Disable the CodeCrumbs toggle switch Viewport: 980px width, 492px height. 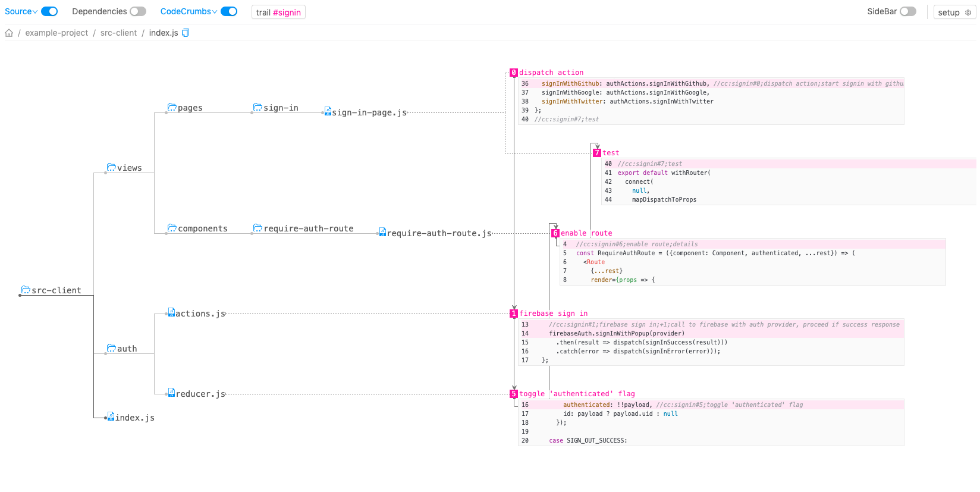point(229,11)
